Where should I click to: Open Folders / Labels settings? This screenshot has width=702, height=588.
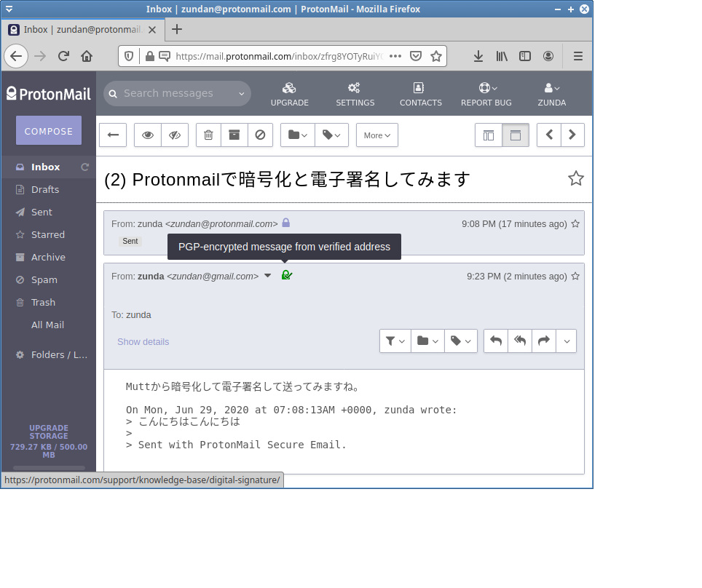53,355
